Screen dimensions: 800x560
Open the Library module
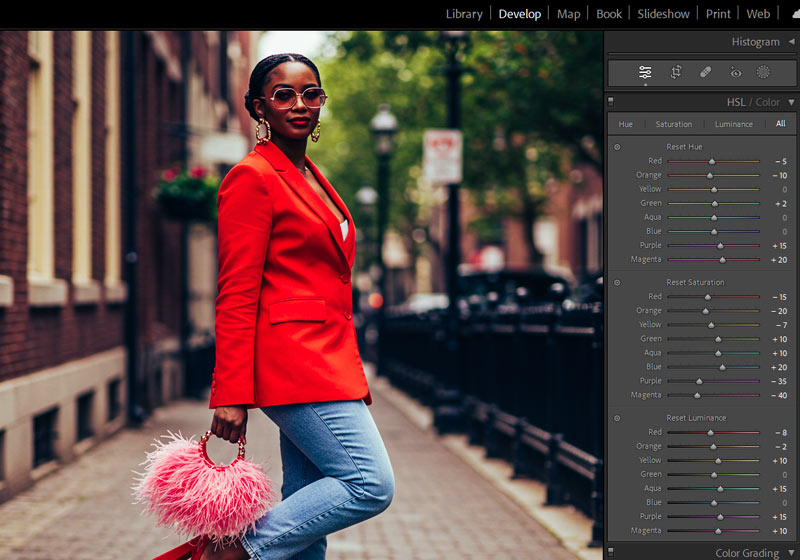tap(464, 14)
